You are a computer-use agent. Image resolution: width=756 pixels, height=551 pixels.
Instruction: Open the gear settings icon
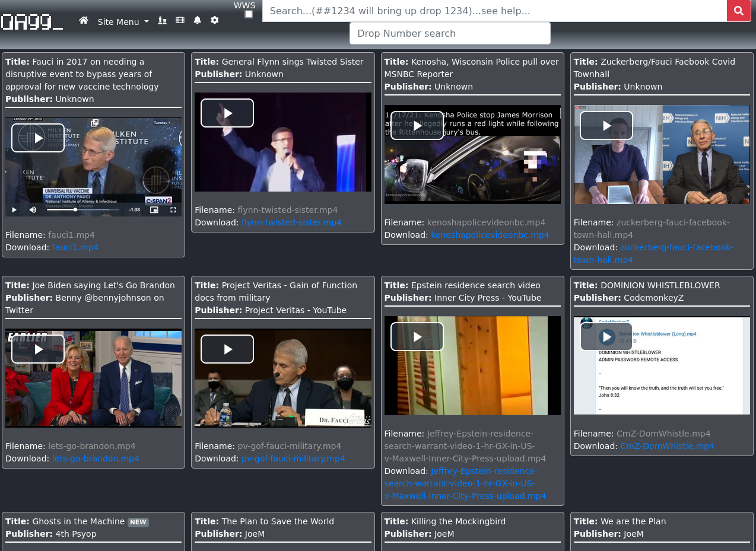coord(215,21)
